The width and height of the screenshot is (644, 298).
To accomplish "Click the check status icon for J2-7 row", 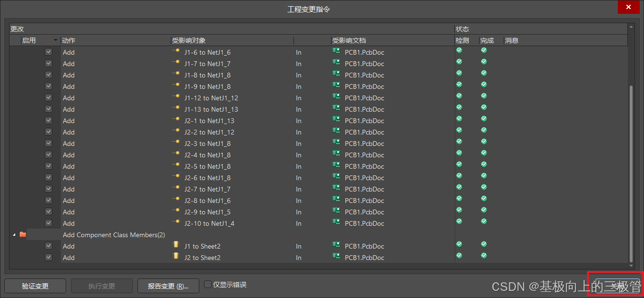I will tap(459, 187).
